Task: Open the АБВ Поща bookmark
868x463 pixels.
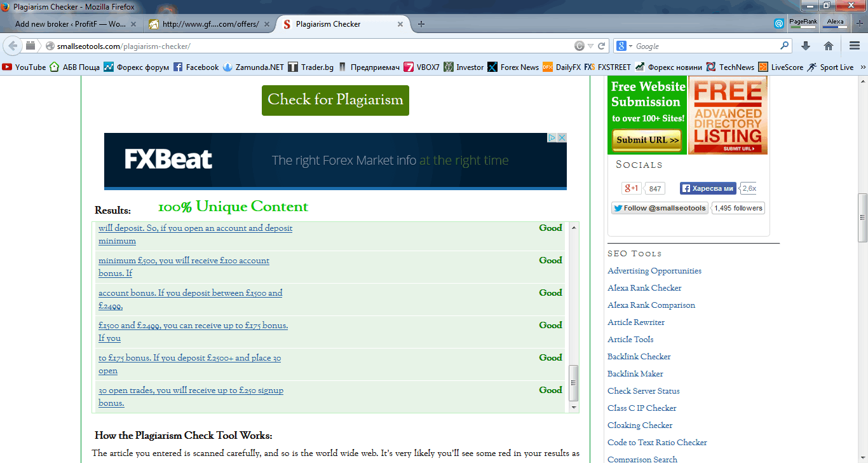Action: 74,67
